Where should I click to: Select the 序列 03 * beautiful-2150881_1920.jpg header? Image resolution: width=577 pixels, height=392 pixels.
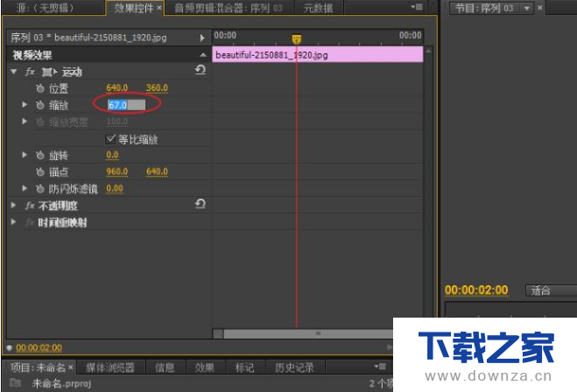88,38
